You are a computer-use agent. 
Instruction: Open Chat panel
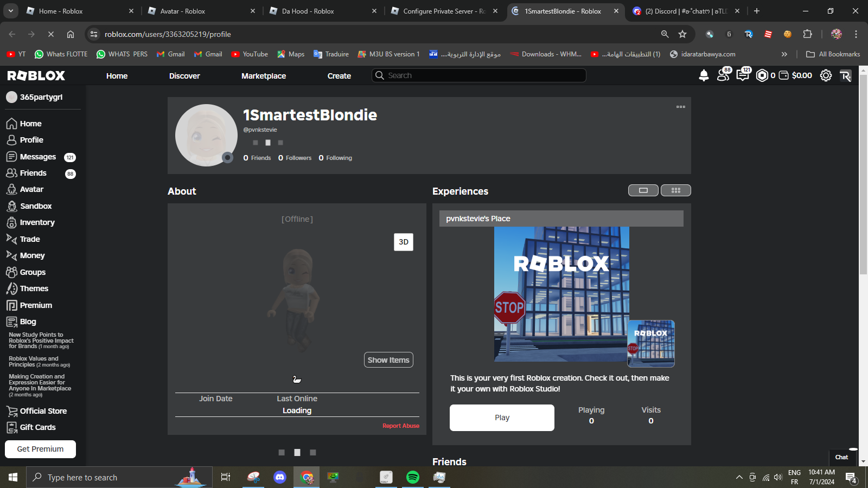click(841, 457)
